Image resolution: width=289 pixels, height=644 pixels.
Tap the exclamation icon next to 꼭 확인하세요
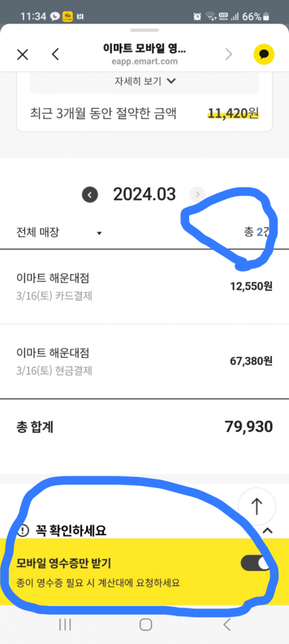point(23,531)
